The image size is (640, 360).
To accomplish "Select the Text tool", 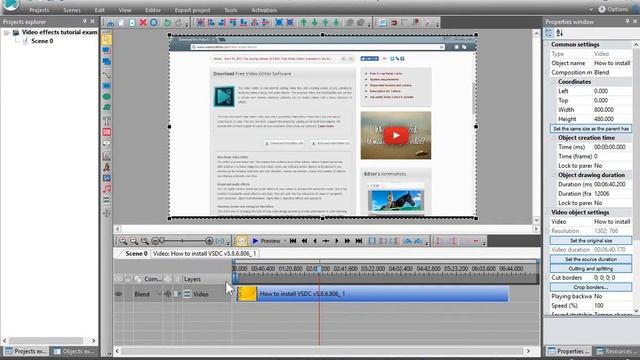I will [x=107, y=121].
